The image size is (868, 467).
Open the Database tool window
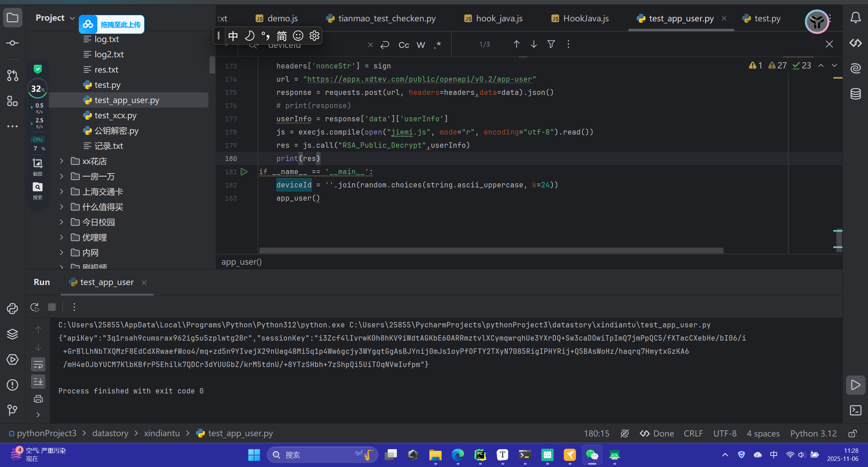click(855, 94)
